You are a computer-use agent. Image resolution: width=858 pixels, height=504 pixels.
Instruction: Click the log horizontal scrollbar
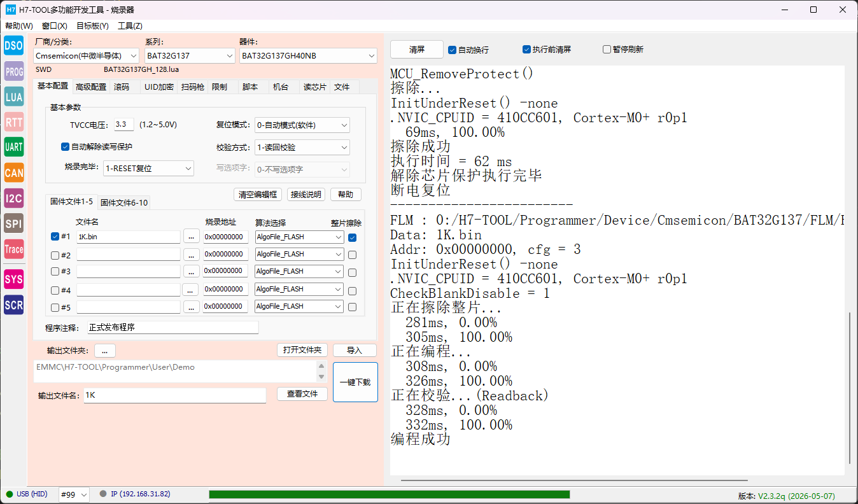574,480
